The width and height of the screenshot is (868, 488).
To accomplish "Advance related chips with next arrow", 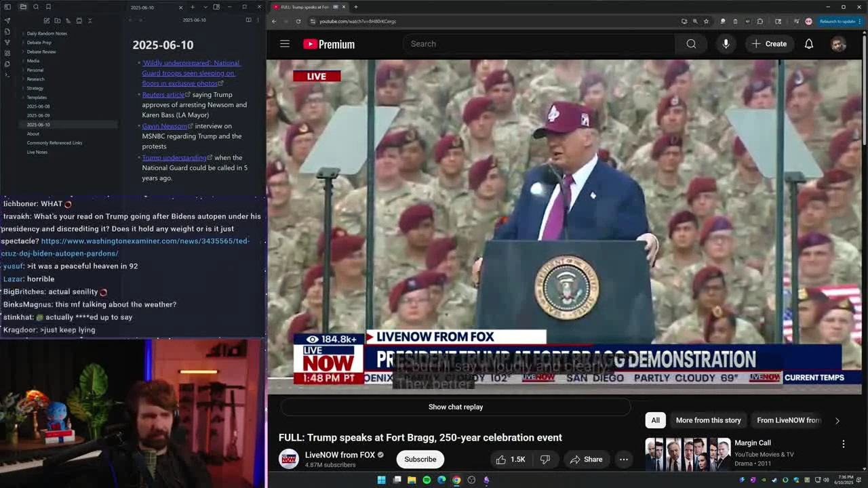I will 837,420.
